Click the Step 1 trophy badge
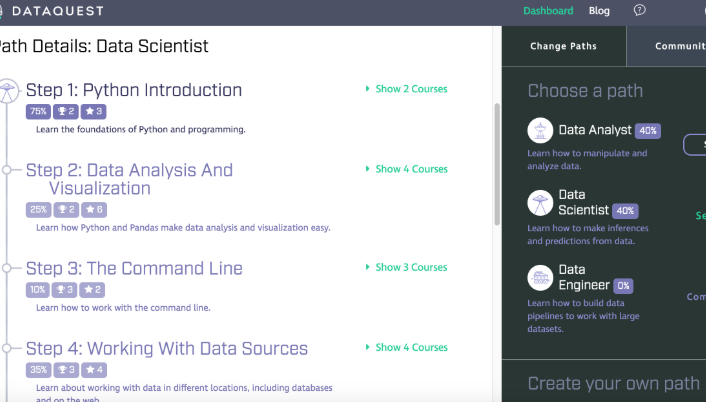 pyautogui.click(x=66, y=111)
